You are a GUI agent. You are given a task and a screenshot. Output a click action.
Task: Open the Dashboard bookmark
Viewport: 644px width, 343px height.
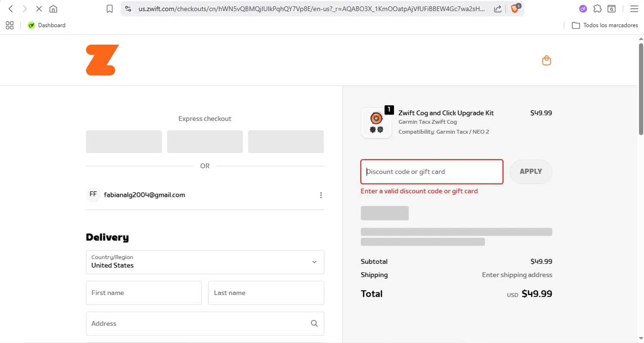tap(47, 25)
